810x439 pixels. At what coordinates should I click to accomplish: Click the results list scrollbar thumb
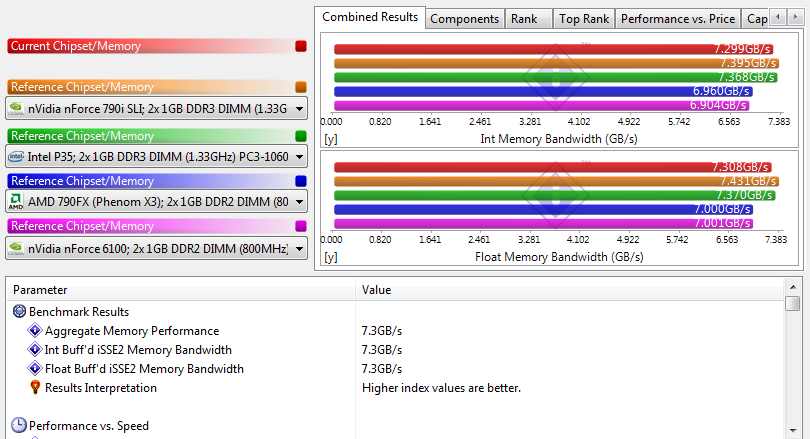click(x=793, y=303)
